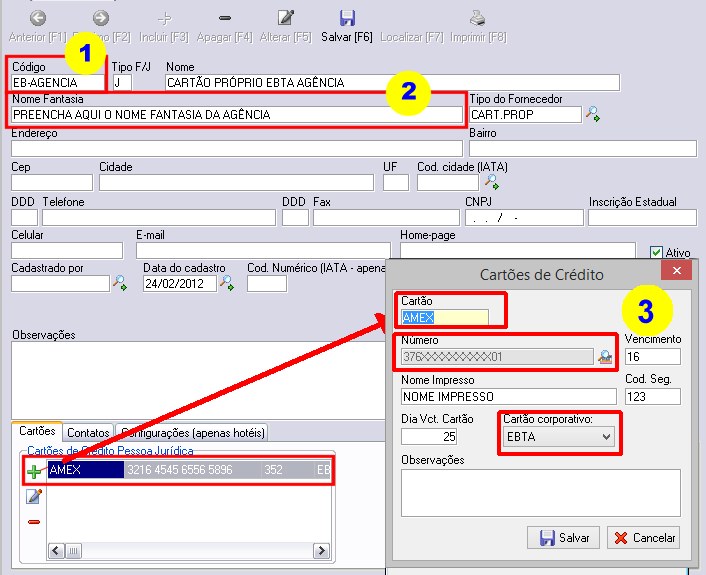Viewport: 706px width, 575px height.
Task: Click the Celular field
Action: click(67, 251)
